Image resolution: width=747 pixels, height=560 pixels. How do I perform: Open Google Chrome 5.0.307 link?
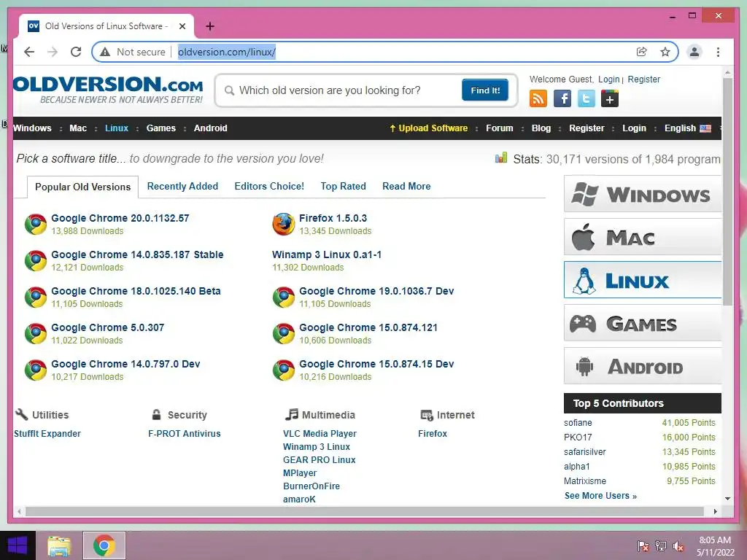[x=108, y=327]
